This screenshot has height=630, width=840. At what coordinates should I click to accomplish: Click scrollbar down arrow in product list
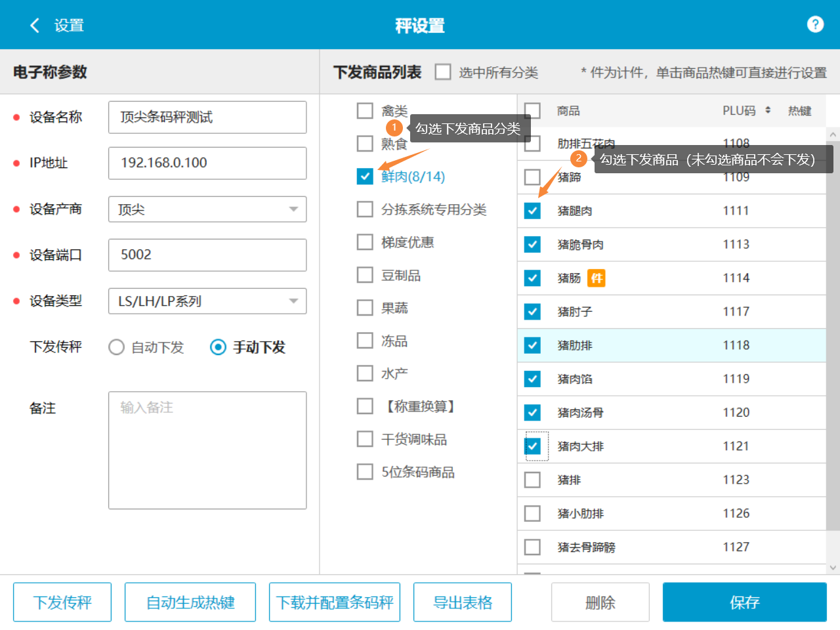[833, 568]
